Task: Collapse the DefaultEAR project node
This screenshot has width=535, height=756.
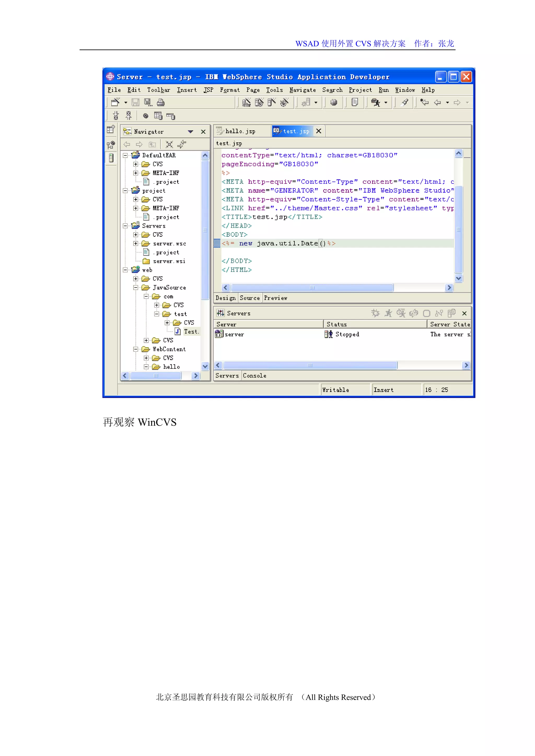Action: pyautogui.click(x=125, y=155)
